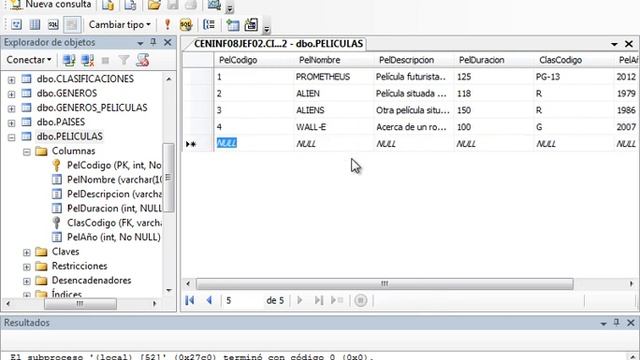
Task: Click the save-all icon beside the diskette
Action: click(x=191, y=5)
